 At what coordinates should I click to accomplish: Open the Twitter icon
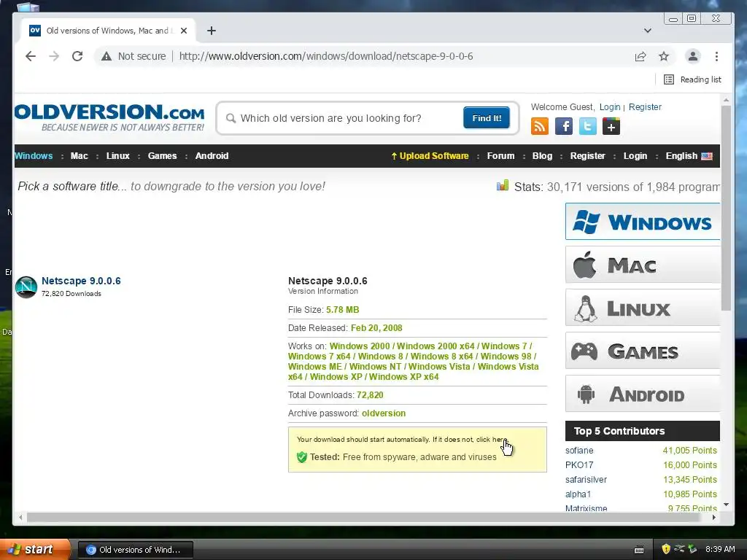pyautogui.click(x=587, y=126)
